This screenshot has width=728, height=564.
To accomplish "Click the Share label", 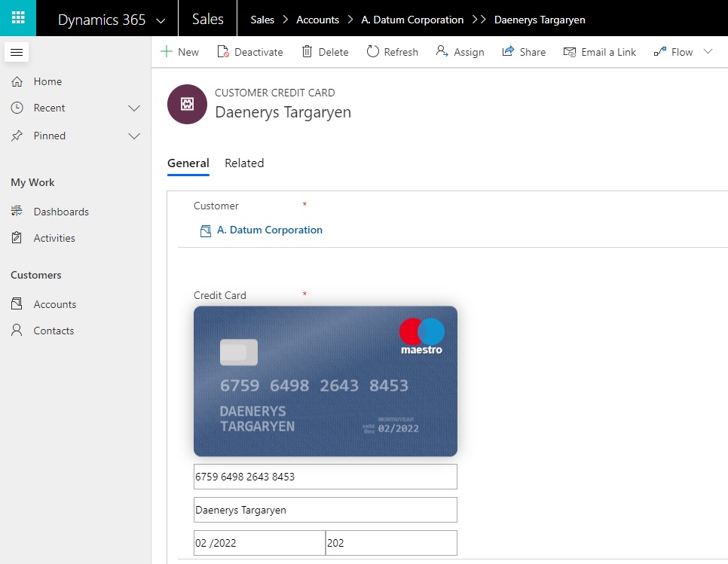I will (533, 52).
